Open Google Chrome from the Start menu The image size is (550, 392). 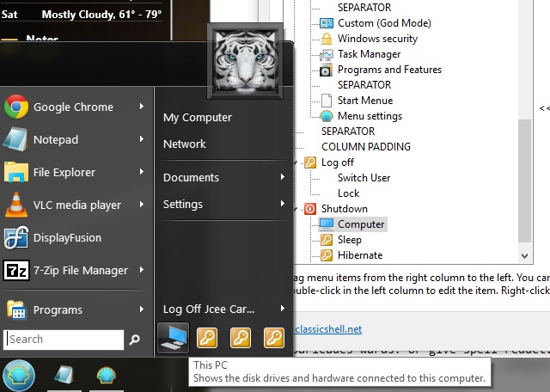(73, 107)
